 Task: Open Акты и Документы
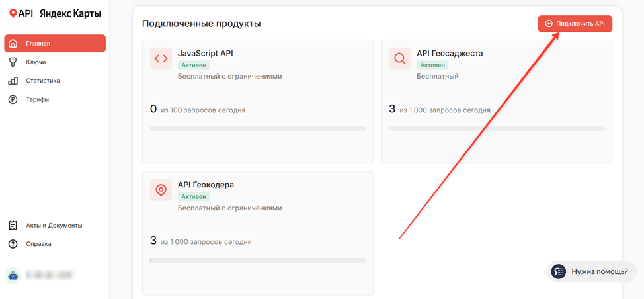coord(55,225)
